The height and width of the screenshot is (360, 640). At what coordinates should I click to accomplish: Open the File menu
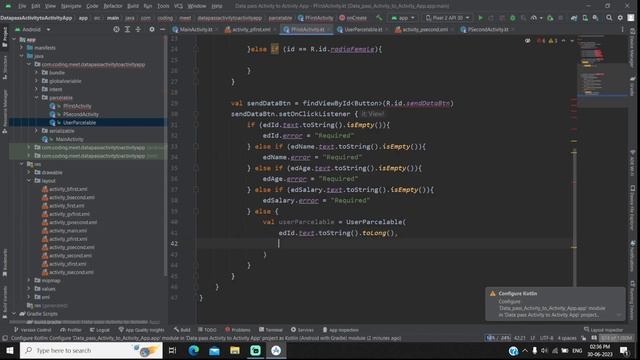(x=22, y=6)
